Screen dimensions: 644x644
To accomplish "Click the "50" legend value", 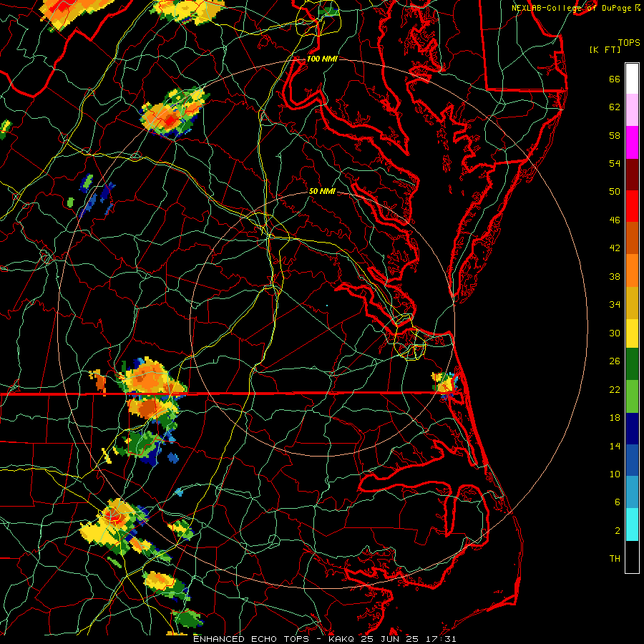I will pos(615,192).
